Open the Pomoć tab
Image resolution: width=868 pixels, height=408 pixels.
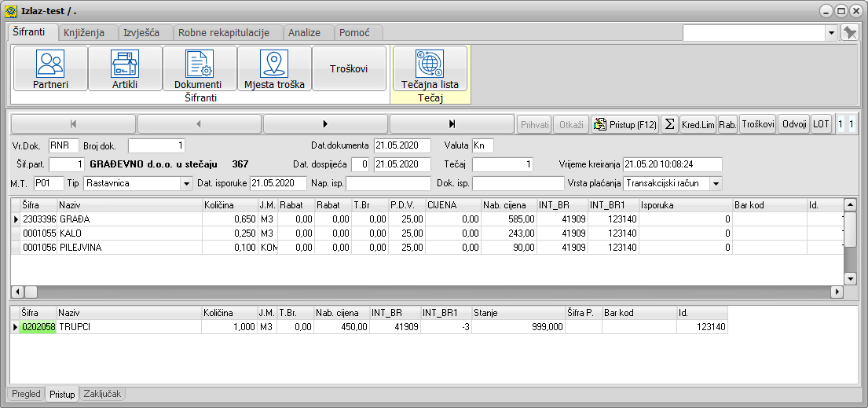pyautogui.click(x=357, y=33)
